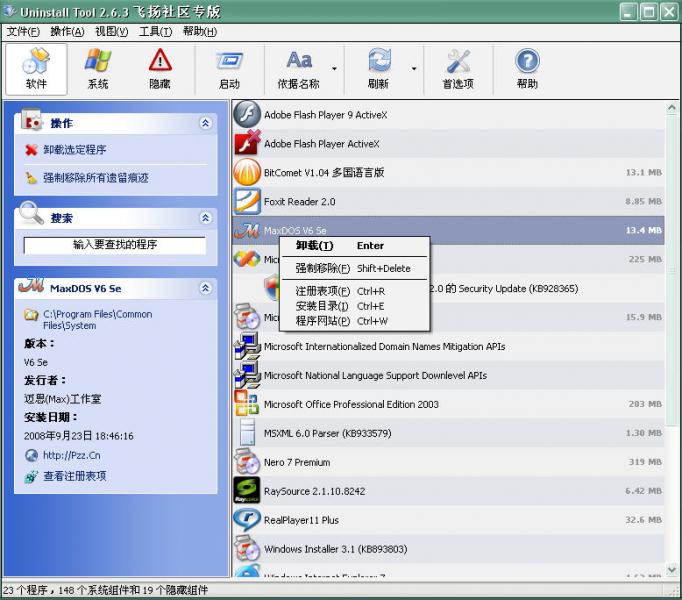Choose 注册表项(F) from the context menu
This screenshot has width=682, height=600.
coord(354,291)
